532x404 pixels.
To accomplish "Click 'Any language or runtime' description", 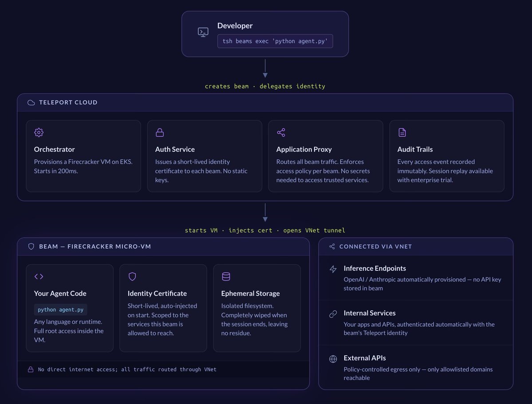I will click(69, 331).
